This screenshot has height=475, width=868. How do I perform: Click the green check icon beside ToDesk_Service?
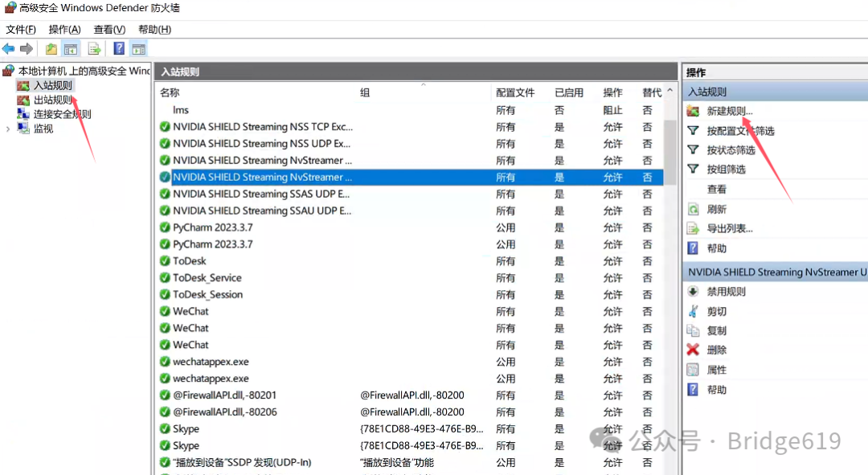coord(165,277)
